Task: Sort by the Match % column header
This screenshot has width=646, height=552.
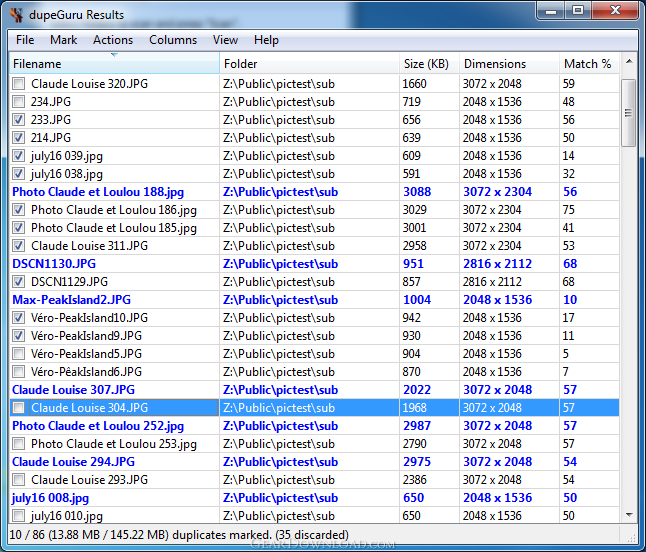Action: pos(589,63)
